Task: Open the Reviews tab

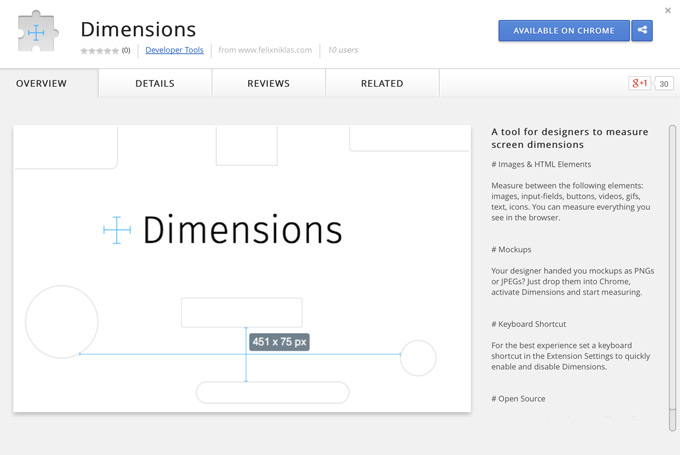Action: click(268, 83)
